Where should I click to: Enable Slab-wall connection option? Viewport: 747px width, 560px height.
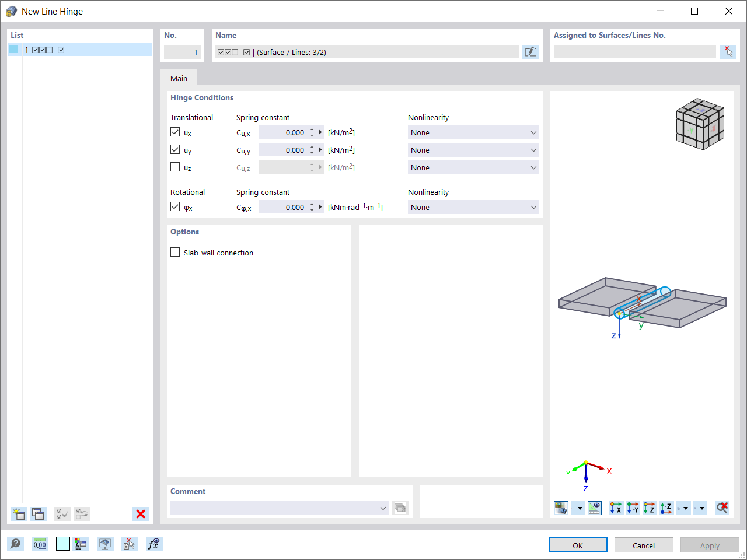175,253
